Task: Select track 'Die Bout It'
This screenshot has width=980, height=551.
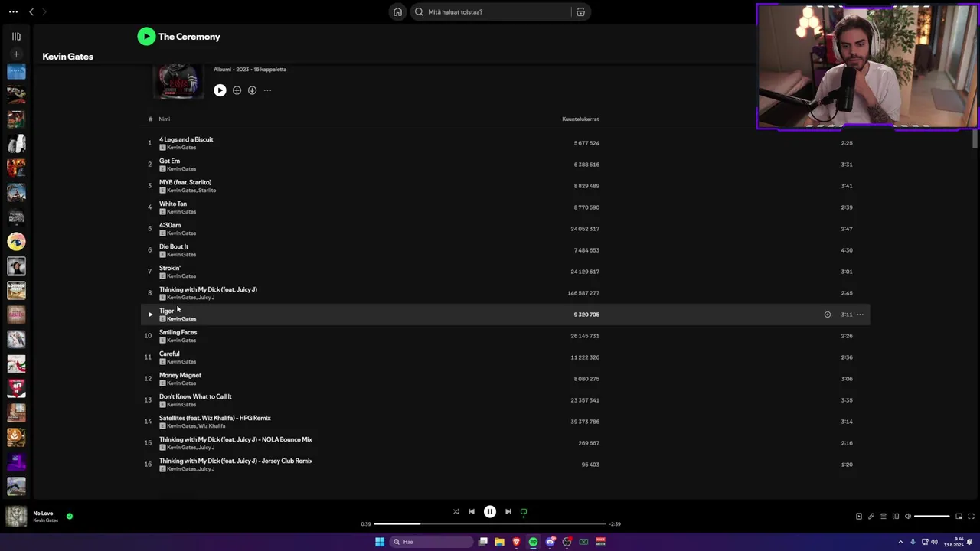Action: 174,246
